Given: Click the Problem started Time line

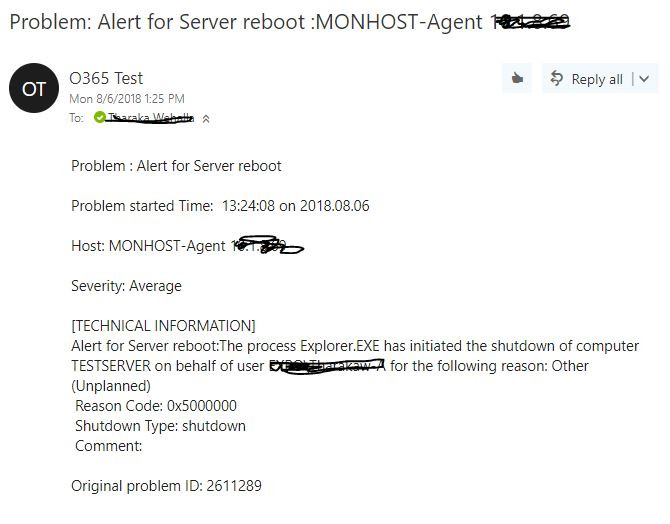Looking at the screenshot, I should click(220, 206).
